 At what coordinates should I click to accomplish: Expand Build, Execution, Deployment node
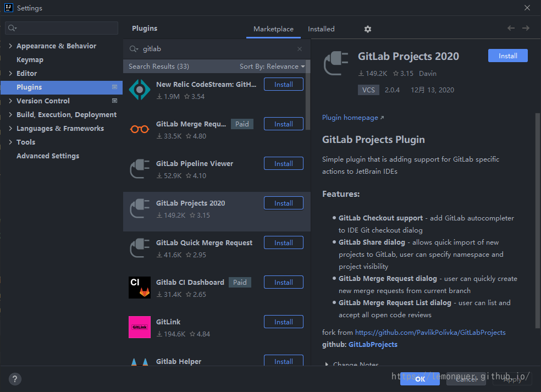click(10, 114)
